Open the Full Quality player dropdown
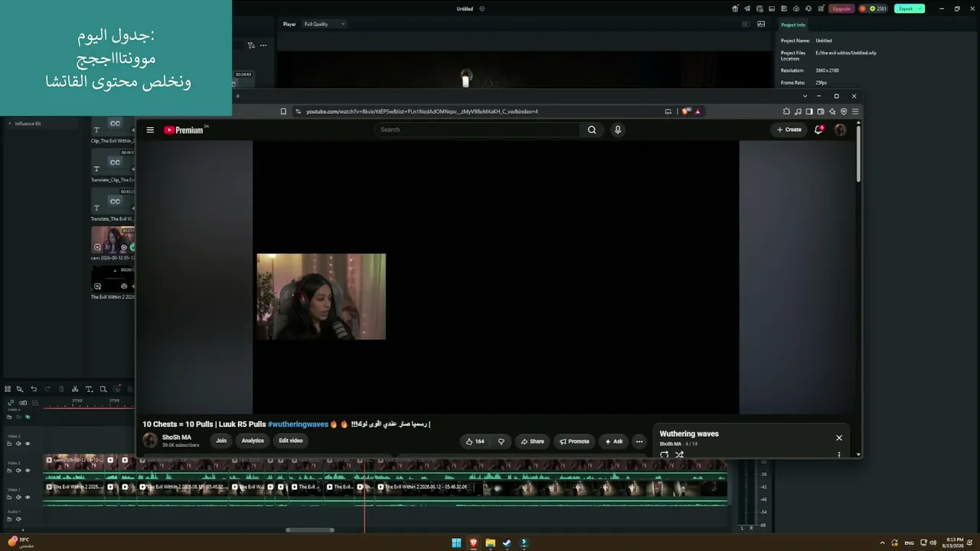 (x=324, y=24)
